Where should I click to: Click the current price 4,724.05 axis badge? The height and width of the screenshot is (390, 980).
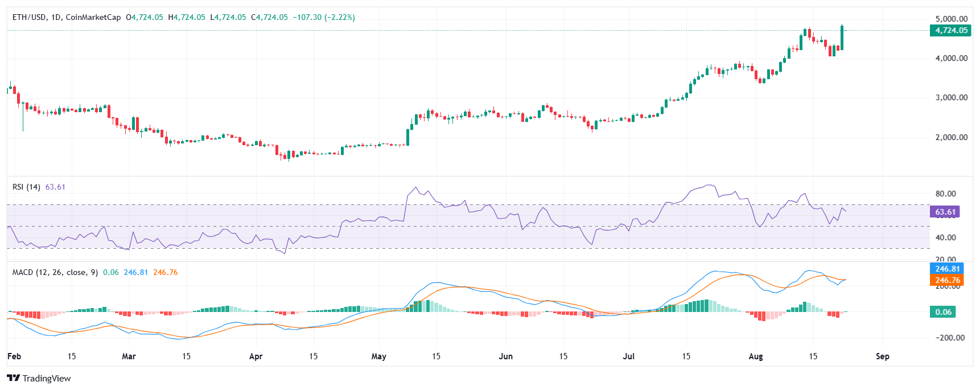pos(951,30)
